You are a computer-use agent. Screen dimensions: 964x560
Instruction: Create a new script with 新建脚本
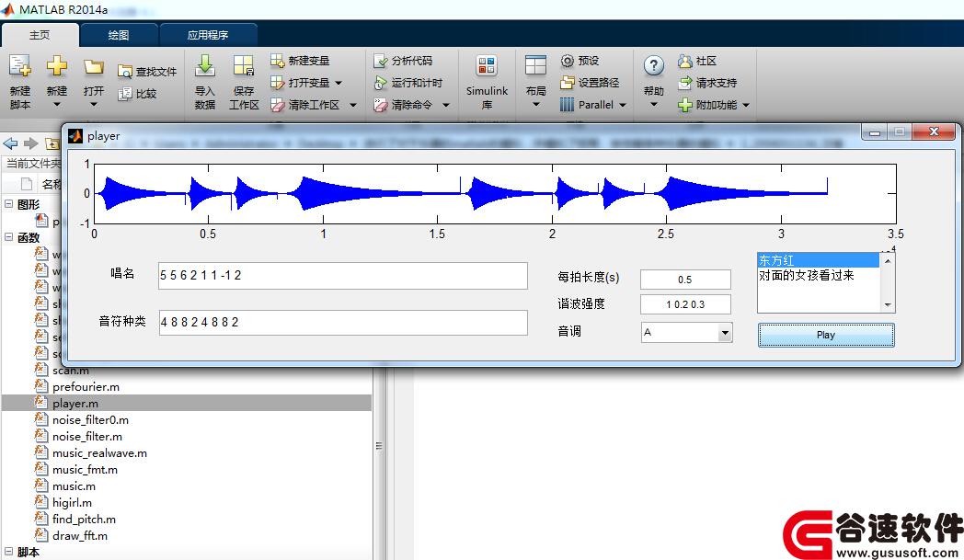(x=19, y=81)
